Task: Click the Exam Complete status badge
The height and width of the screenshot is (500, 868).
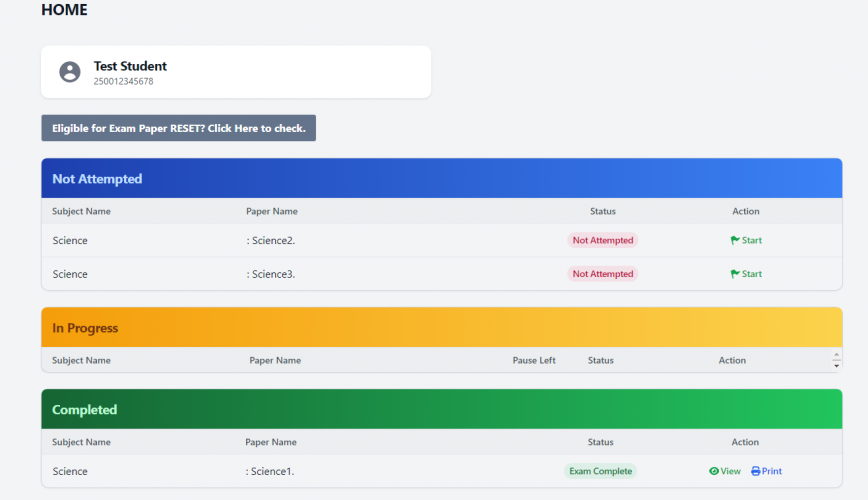Action: [600, 471]
